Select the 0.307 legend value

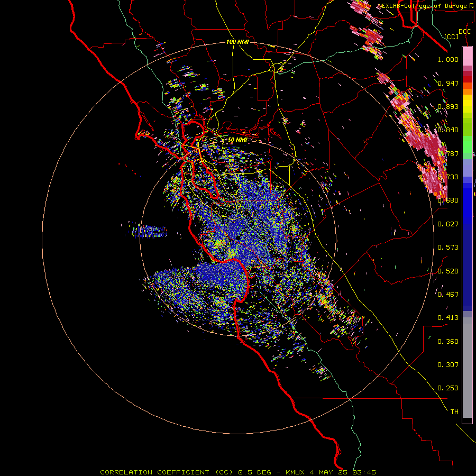448,365
